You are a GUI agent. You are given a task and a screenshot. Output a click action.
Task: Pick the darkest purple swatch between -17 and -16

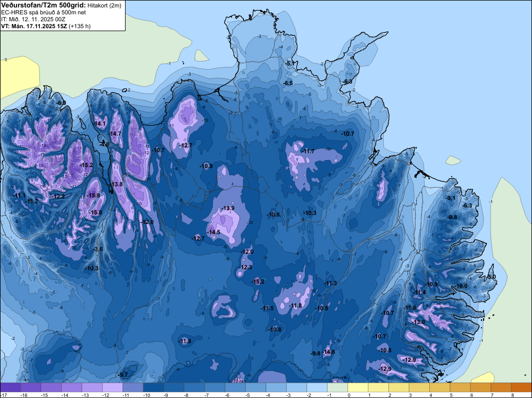coord(11,387)
